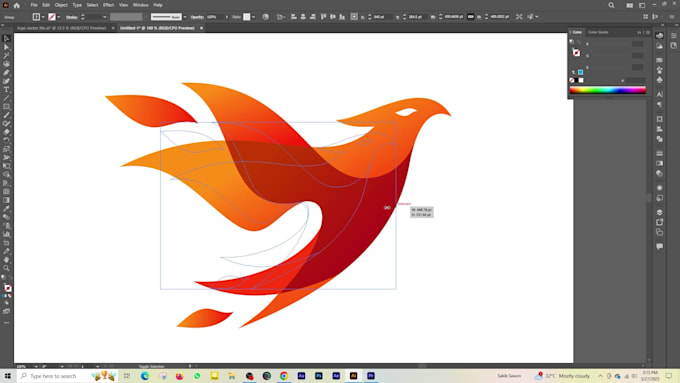Select the Rotate tool
The width and height of the screenshot is (680, 383).
click(6, 141)
